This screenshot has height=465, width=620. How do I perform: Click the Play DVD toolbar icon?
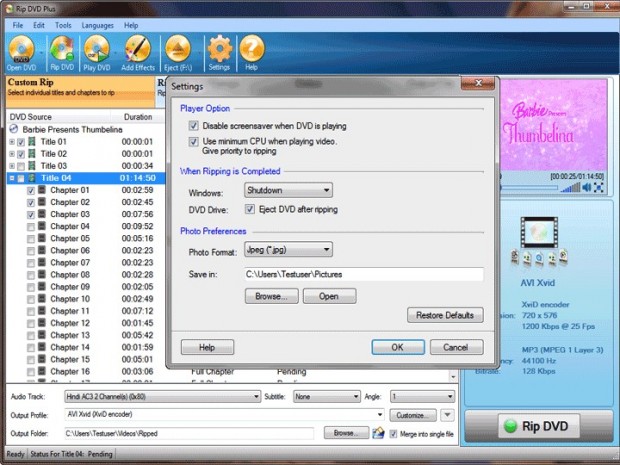point(97,53)
